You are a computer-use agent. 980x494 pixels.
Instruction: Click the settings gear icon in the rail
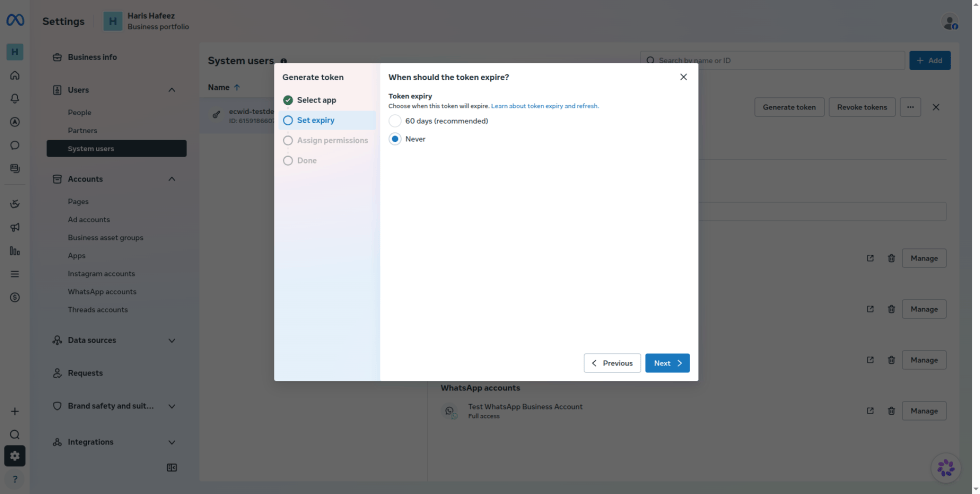[15, 456]
